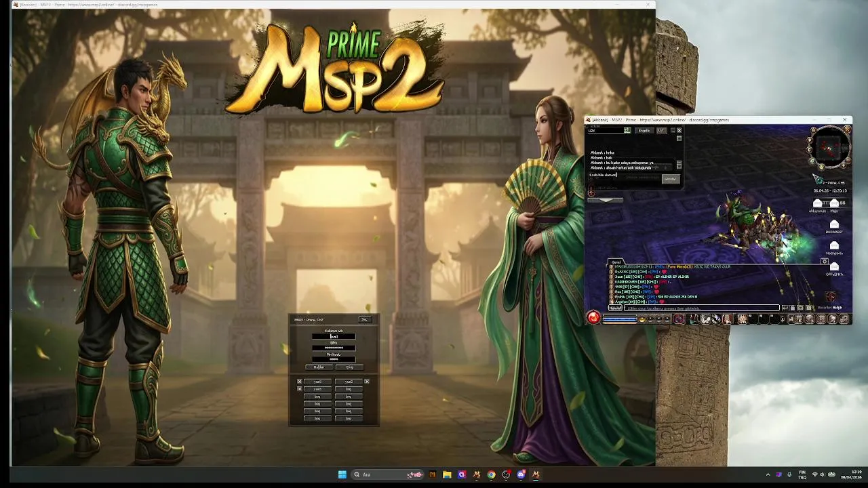The image size is (868, 488).
Task: Click the third icon right of chat input
Action: [800, 308]
